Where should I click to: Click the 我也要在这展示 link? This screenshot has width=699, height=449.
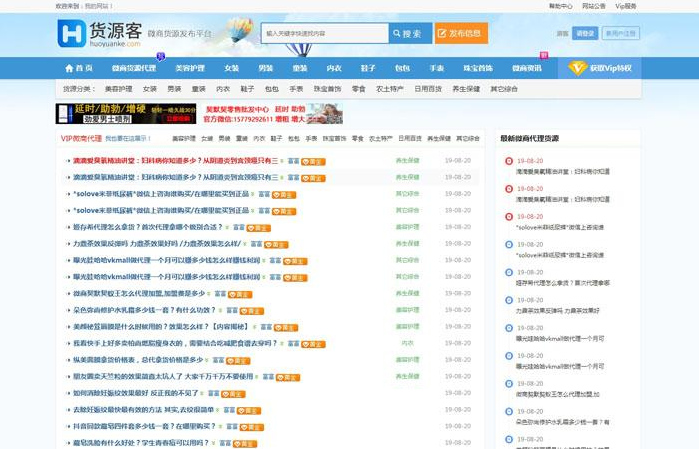(x=128, y=139)
